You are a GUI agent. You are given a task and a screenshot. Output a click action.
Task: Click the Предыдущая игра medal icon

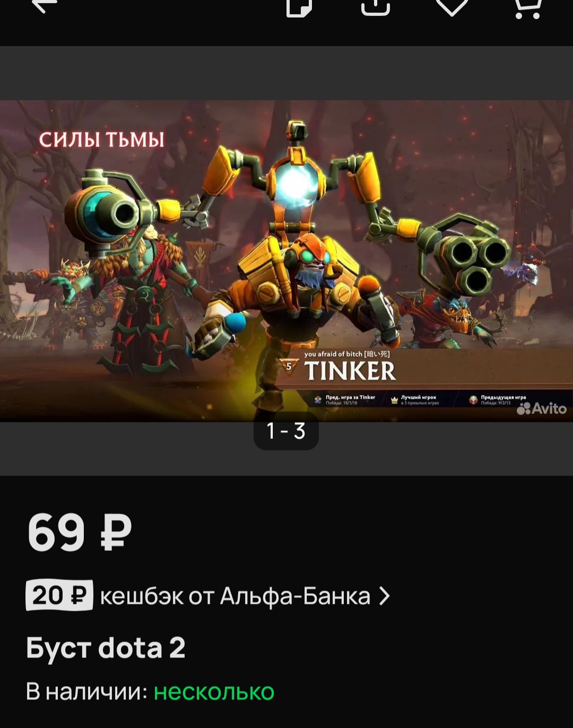coord(473,400)
